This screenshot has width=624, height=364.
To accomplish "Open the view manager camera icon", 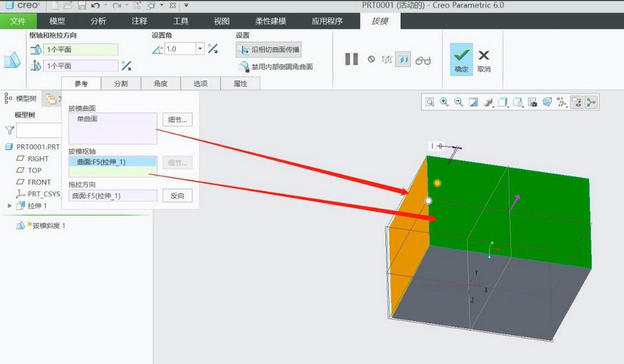I will tap(533, 102).
